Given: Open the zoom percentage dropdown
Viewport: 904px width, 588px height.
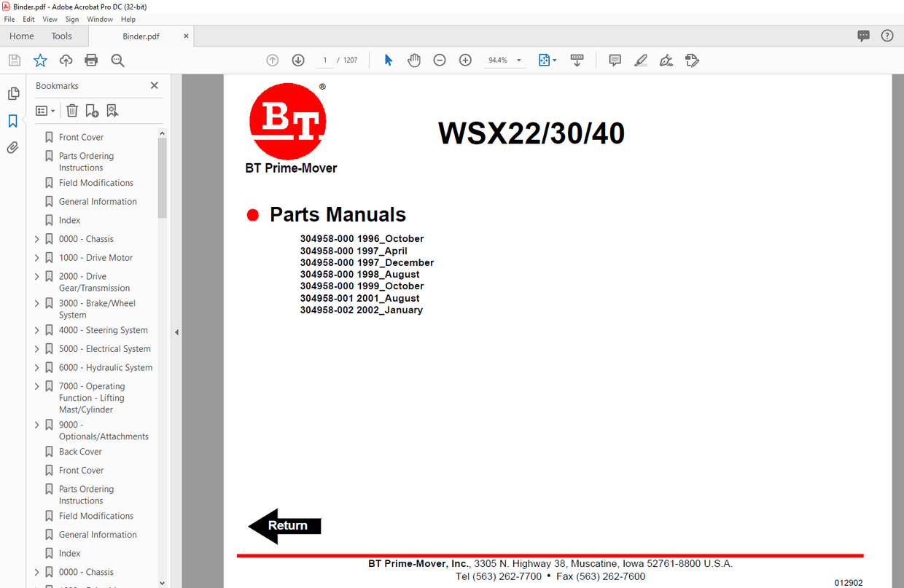Looking at the screenshot, I should (x=518, y=60).
